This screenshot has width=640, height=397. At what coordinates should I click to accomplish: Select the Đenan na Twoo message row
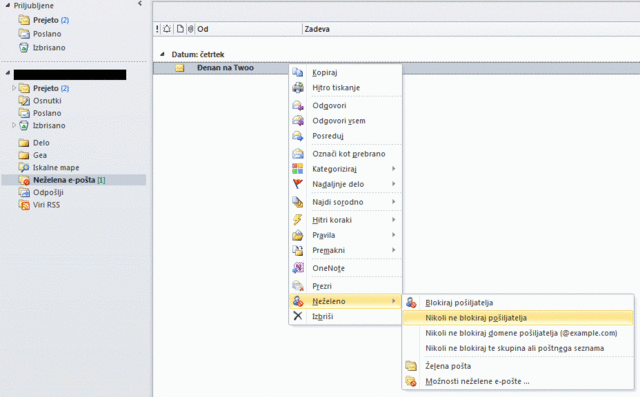pos(396,68)
